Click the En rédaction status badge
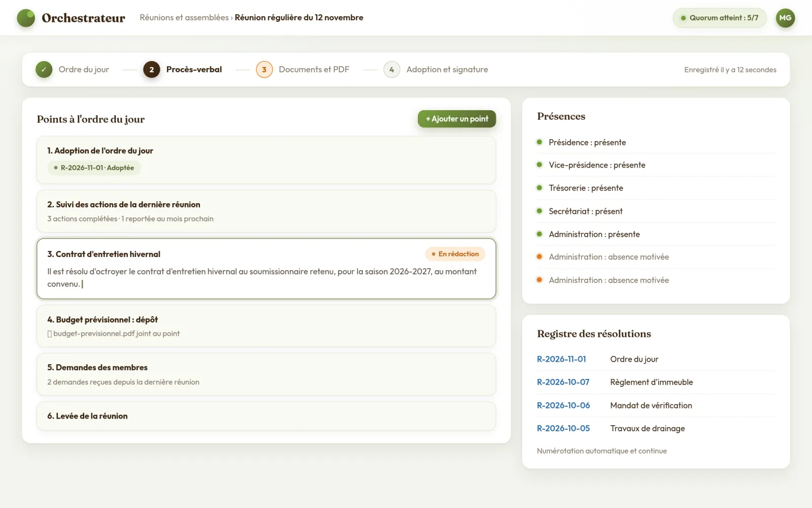812x508 pixels. coord(455,254)
